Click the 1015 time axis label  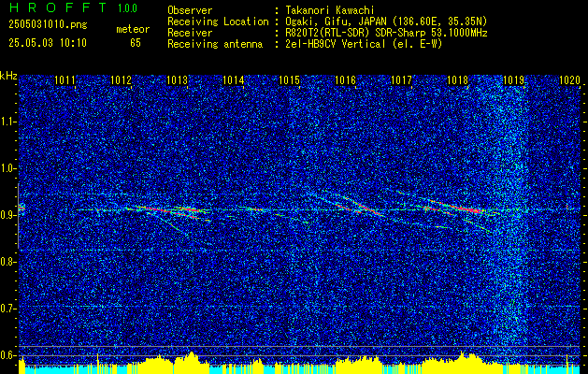[x=290, y=80]
